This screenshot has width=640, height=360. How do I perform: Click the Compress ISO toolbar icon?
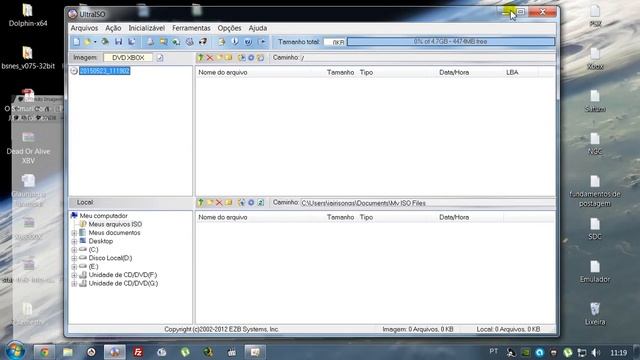(x=176, y=42)
